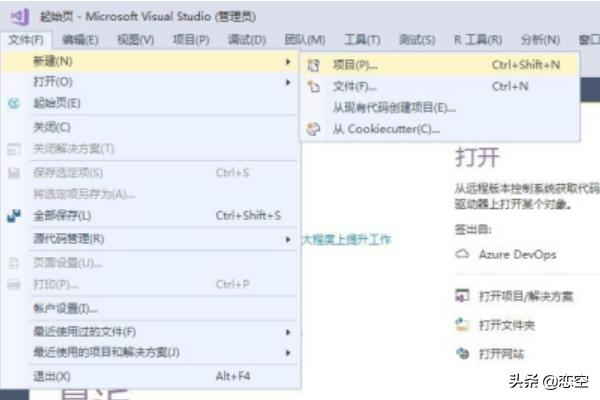Screen dimensions: 600x400
Task: Select 从现有代码创建项目(E)... entry
Action: [440, 108]
